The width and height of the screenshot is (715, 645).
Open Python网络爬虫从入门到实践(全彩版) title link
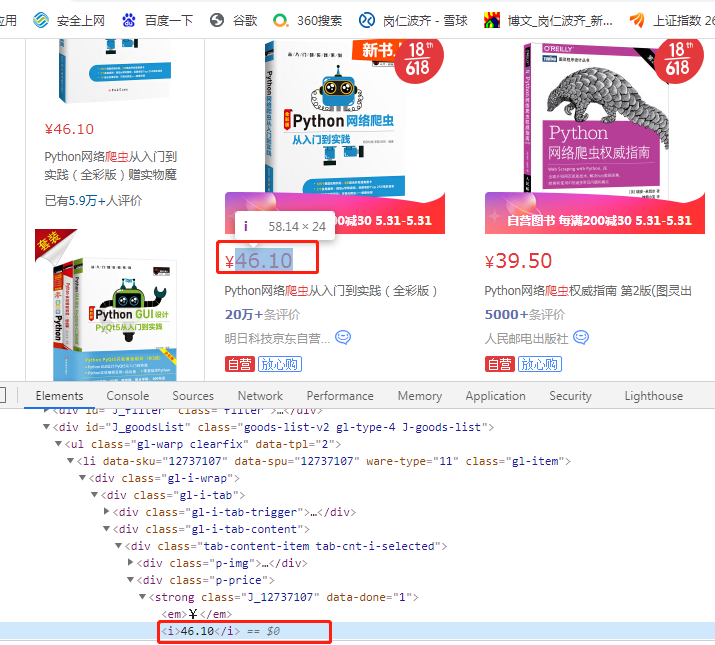(331, 291)
